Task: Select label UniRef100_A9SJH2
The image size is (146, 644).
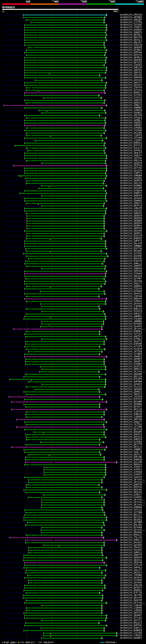Action: pos(131,75)
